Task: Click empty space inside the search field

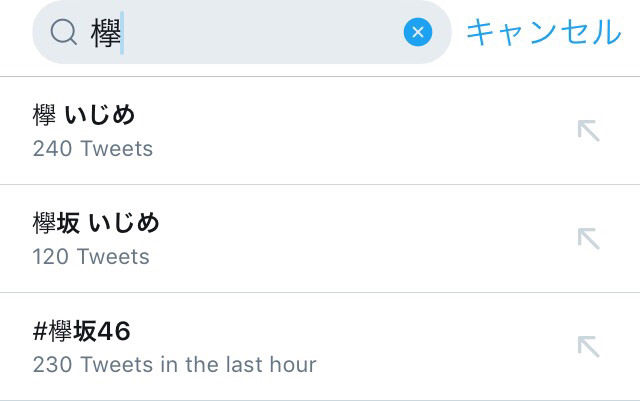Action: coord(260,33)
